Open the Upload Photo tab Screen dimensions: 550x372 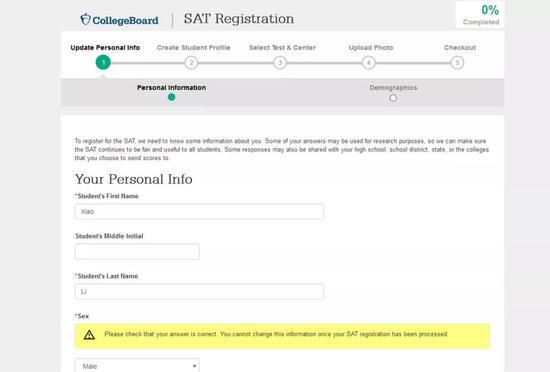(371, 48)
